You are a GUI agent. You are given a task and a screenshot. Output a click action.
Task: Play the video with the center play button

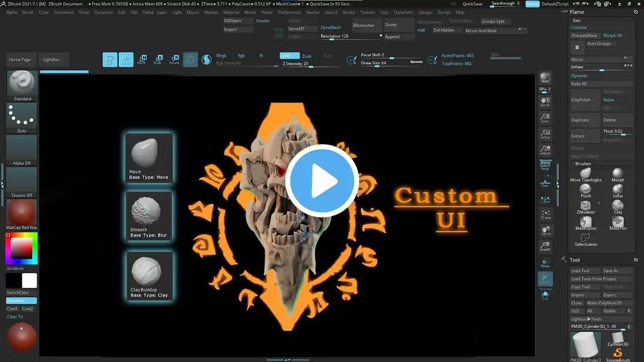[x=322, y=181]
